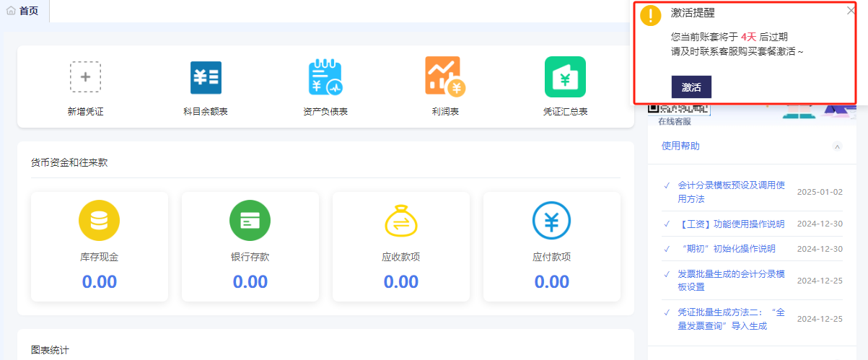Open the 利润表 chart icon
This screenshot has width=868, height=360.
(445, 76)
